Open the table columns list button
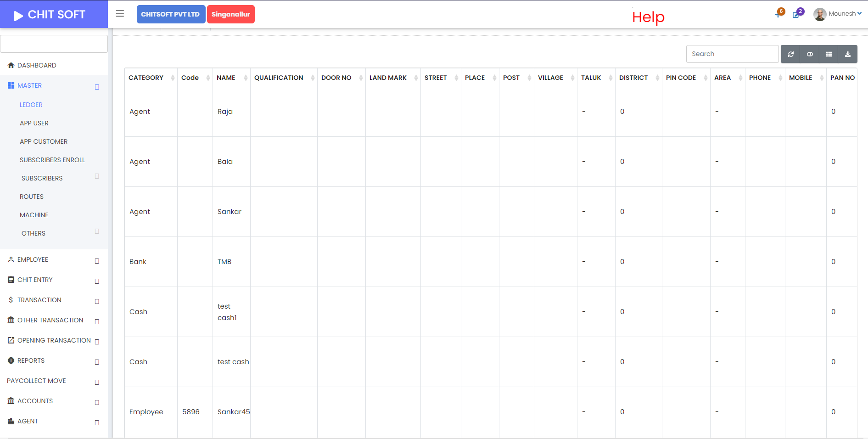The width and height of the screenshot is (868, 439). coord(829,54)
